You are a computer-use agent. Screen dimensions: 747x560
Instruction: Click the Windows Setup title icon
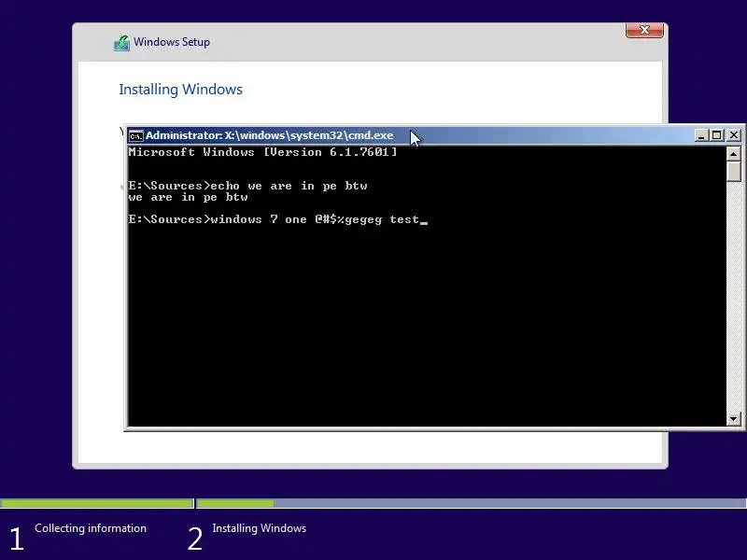(122, 43)
